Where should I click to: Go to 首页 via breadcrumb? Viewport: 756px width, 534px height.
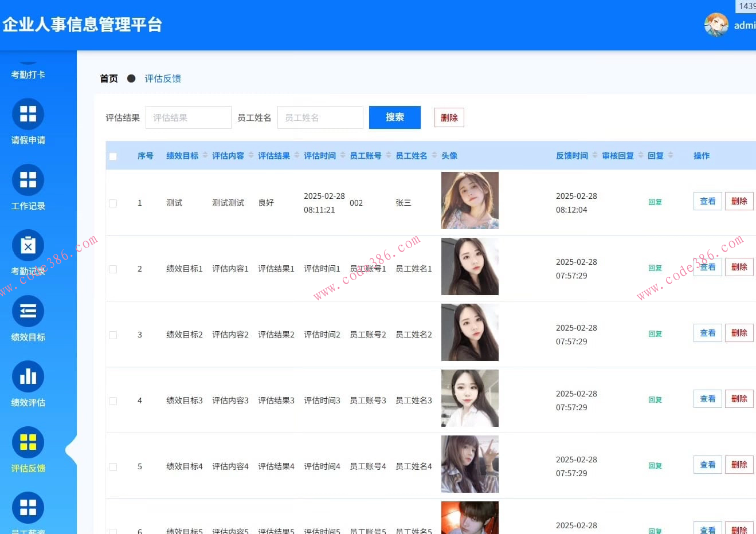[108, 78]
